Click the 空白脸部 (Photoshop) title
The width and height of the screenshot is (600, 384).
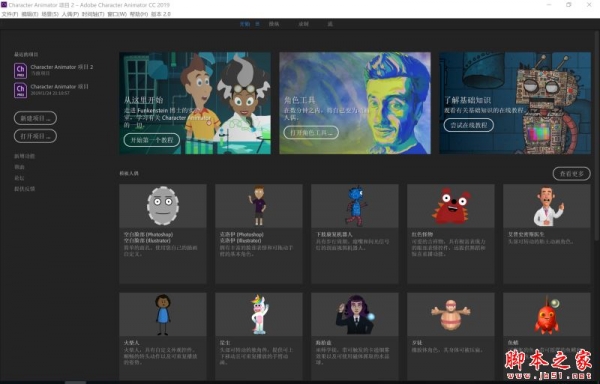coord(148,234)
